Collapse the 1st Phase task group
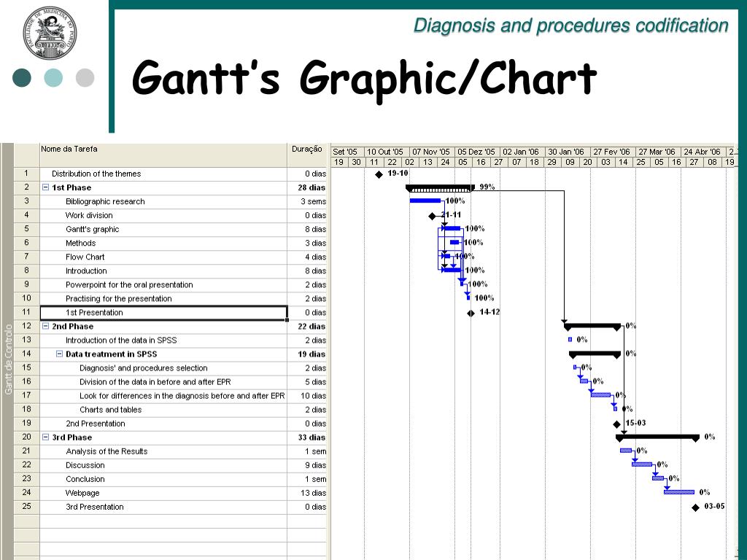The image size is (747, 560). (x=46, y=187)
